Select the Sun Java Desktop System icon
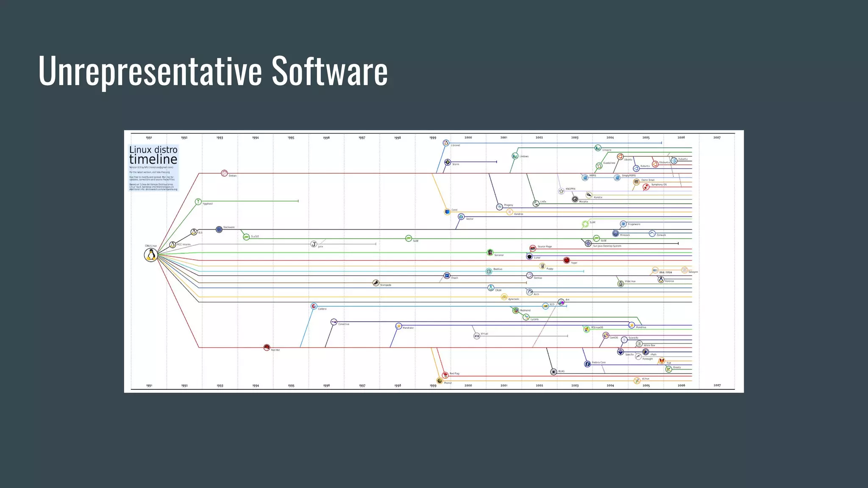The width and height of the screenshot is (868, 488). 588,243
